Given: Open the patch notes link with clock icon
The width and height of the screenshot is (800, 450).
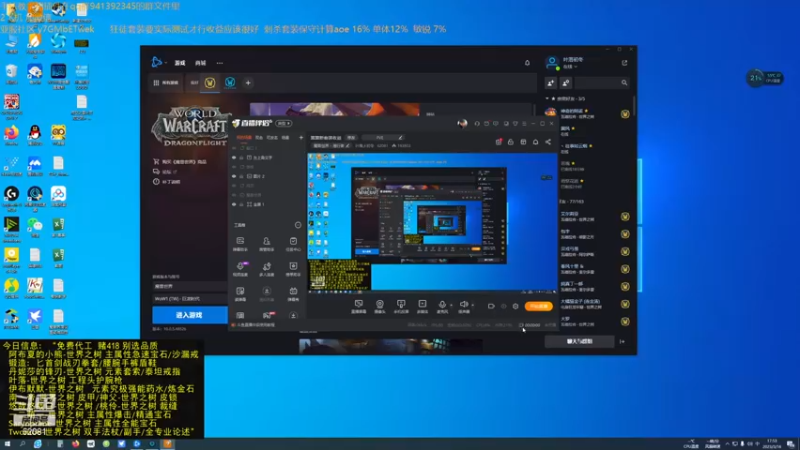Looking at the screenshot, I should coord(166,182).
